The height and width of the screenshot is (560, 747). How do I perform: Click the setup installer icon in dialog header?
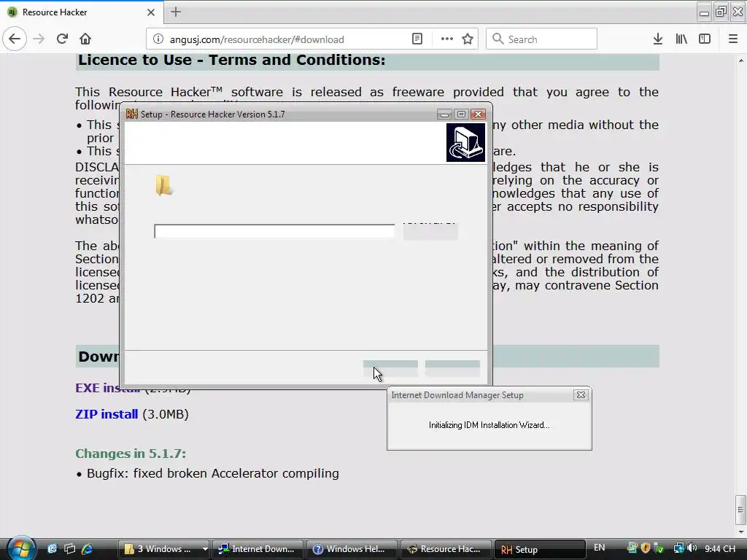pyautogui.click(x=465, y=142)
